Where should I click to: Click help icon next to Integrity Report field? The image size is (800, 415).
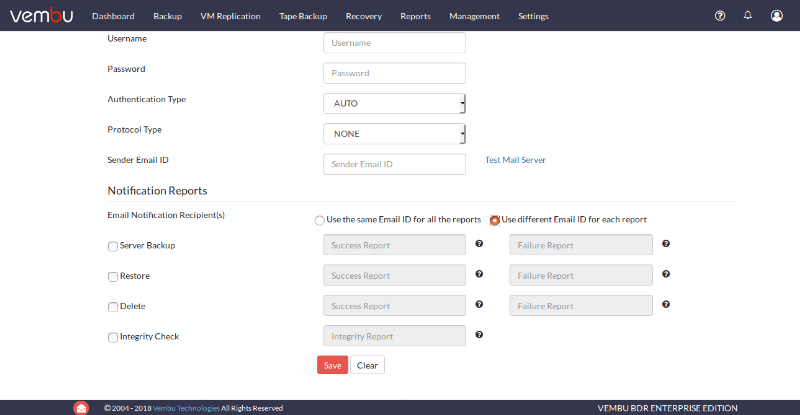[x=479, y=335]
